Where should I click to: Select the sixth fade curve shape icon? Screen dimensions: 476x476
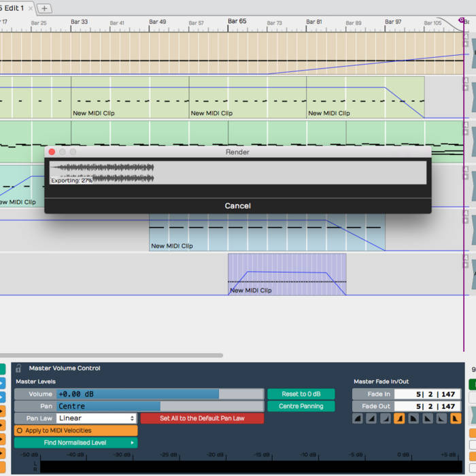pyautogui.click(x=427, y=419)
